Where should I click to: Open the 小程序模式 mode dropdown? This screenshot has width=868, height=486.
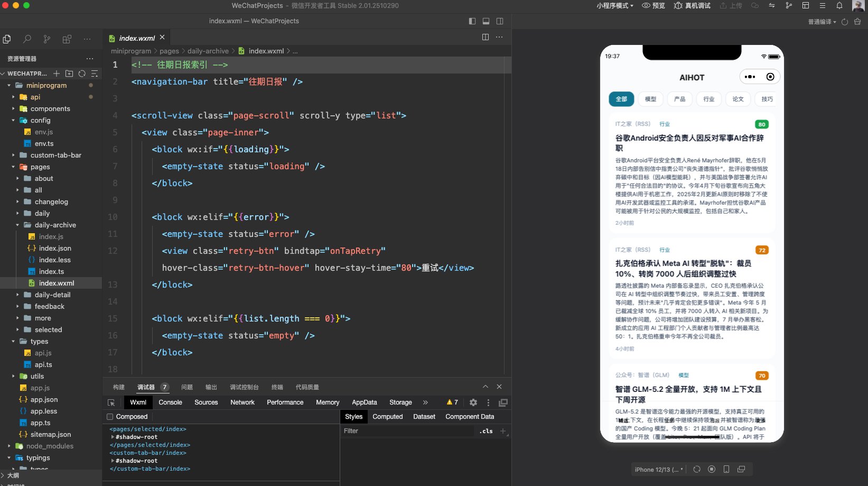click(x=615, y=5)
